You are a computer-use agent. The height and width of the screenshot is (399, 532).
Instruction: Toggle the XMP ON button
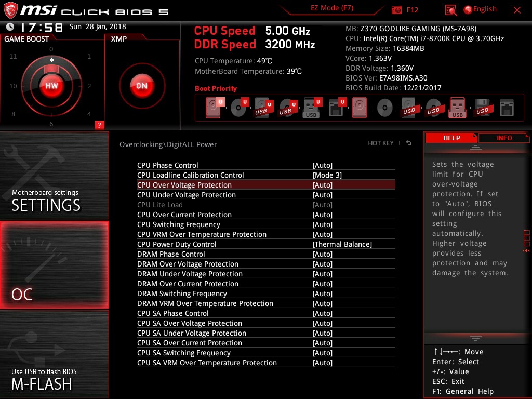142,86
